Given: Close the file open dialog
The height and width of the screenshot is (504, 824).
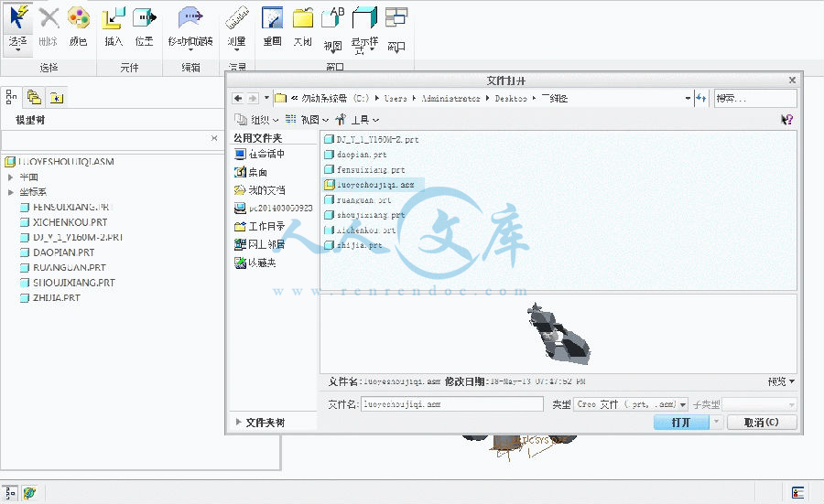Looking at the screenshot, I should pyautogui.click(x=792, y=80).
